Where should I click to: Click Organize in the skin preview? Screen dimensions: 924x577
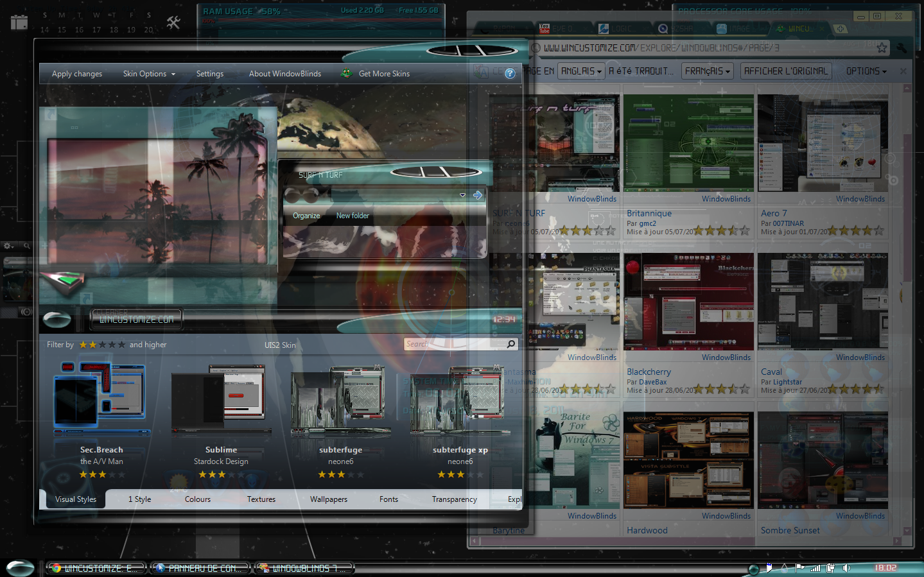point(306,216)
